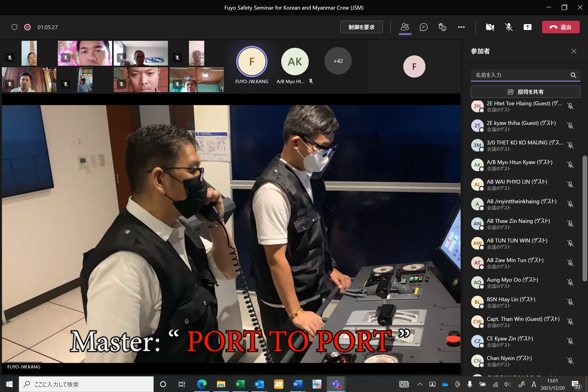Click mute icon beside CE Kyaw Zin

point(570,341)
